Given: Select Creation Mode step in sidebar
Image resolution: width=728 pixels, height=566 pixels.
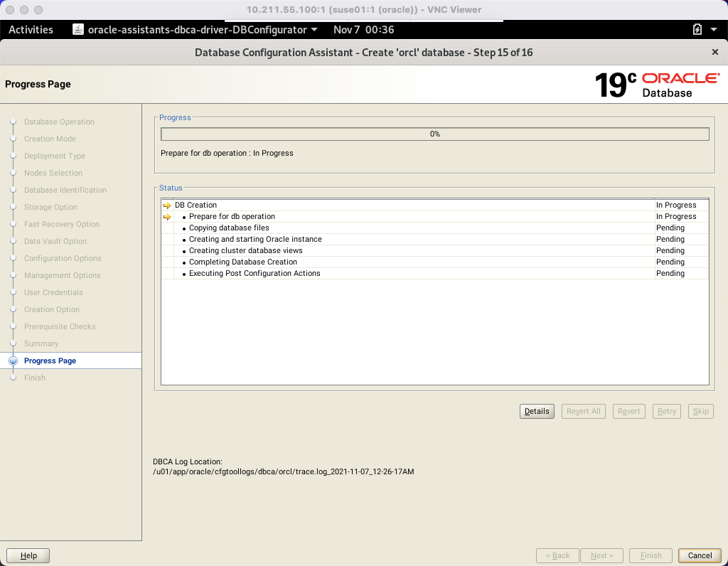Looking at the screenshot, I should point(50,139).
